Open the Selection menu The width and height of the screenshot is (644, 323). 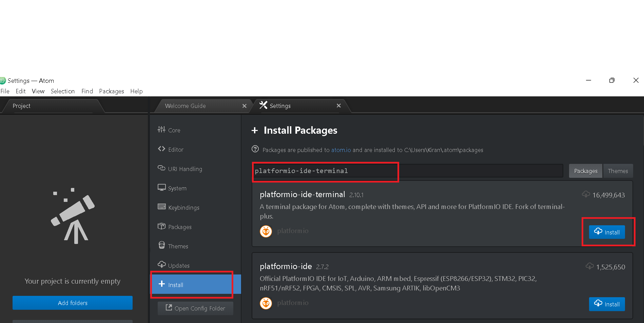(x=63, y=91)
